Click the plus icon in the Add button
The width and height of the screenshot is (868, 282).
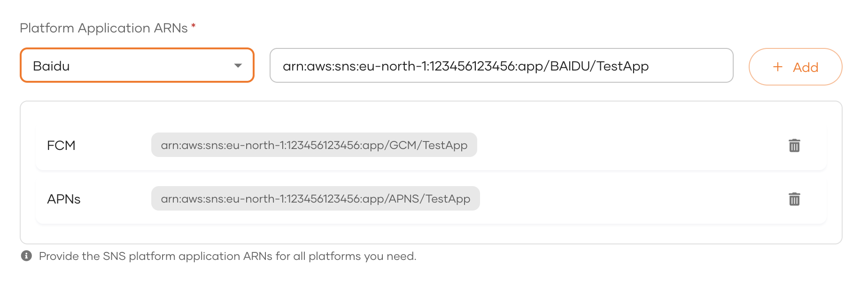coord(778,67)
